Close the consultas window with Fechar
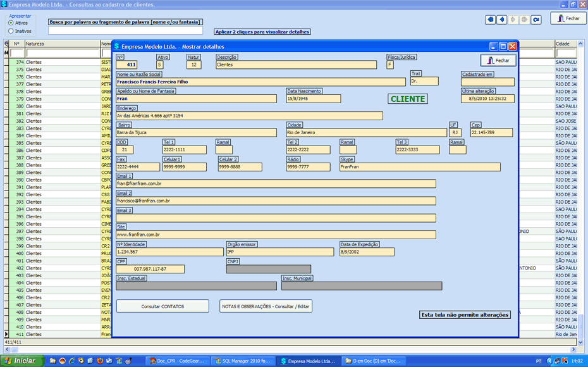The image size is (588, 367). tap(568, 18)
